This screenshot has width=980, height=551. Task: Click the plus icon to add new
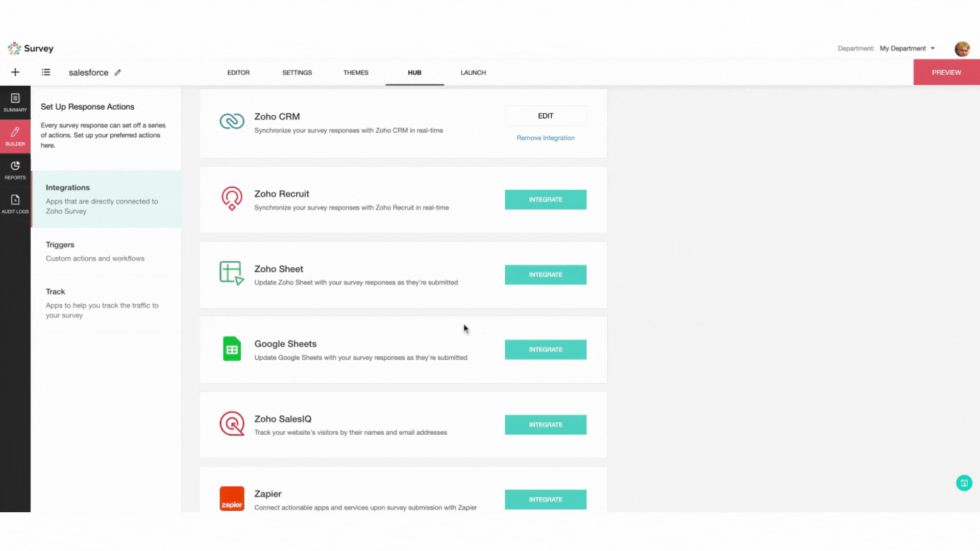[x=15, y=72]
